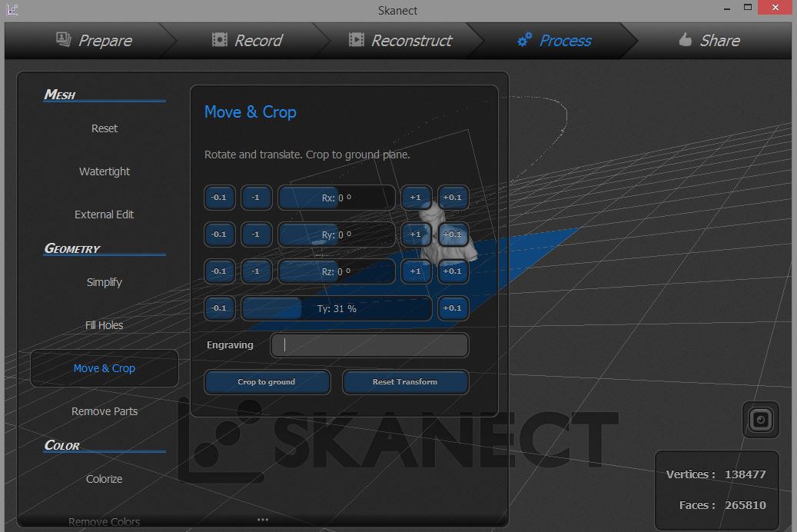Image resolution: width=797 pixels, height=532 pixels.
Task: Decrease Rx by 0.1
Action: pyautogui.click(x=220, y=198)
